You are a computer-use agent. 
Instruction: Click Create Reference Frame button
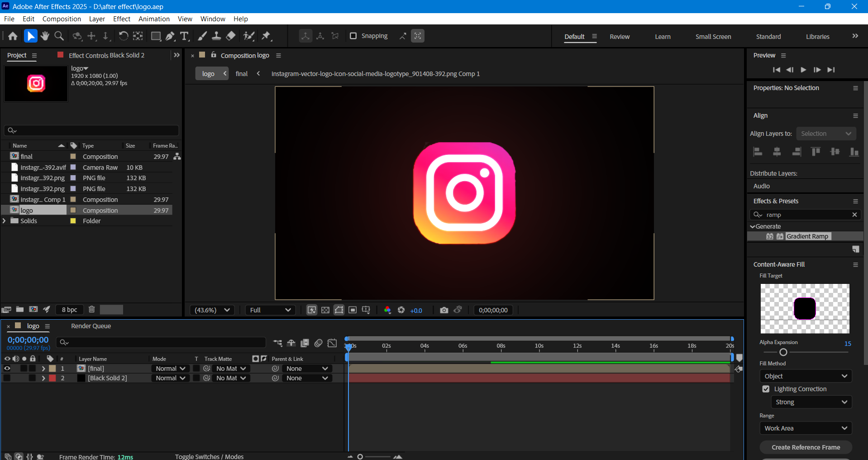coord(806,447)
